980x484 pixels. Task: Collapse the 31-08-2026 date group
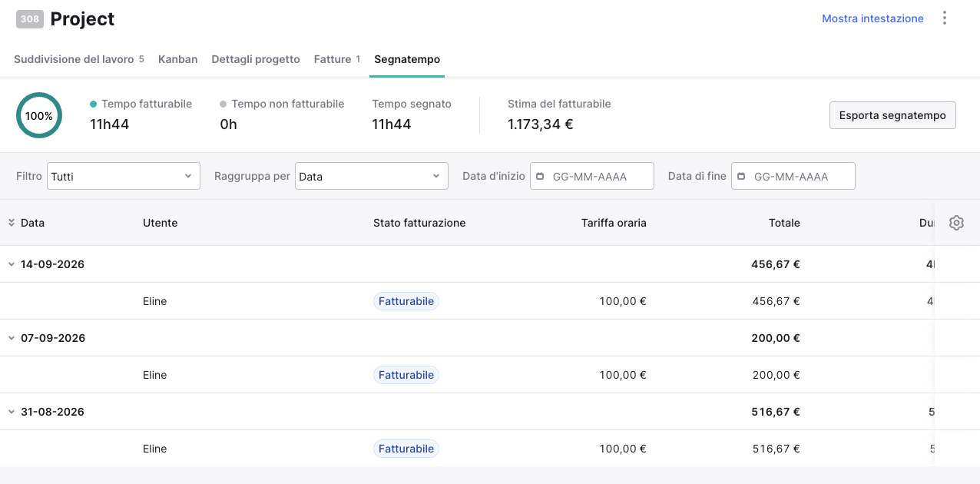coord(12,412)
